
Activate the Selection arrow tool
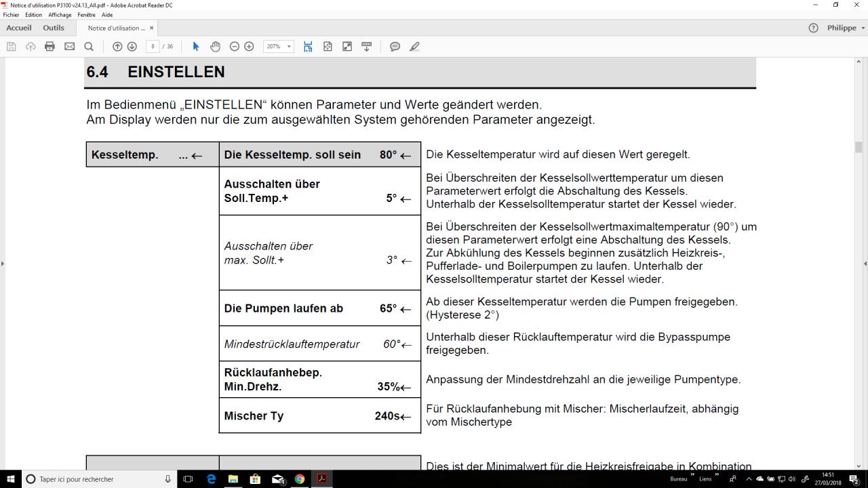coord(196,47)
